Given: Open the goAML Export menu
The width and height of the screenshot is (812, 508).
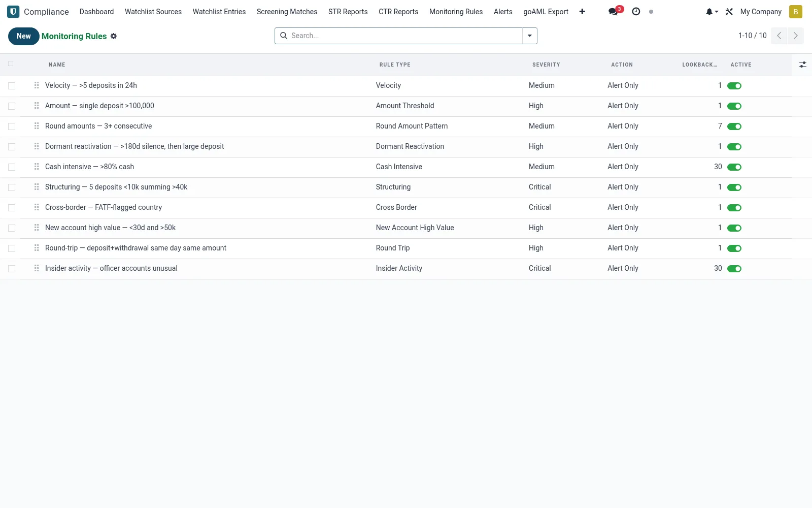Looking at the screenshot, I should coord(546,12).
